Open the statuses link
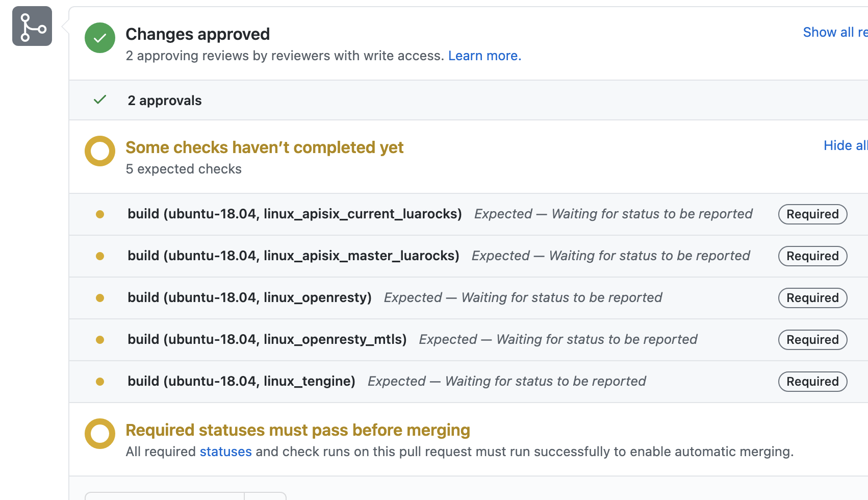Screen dimensions: 868x500 [225, 452]
